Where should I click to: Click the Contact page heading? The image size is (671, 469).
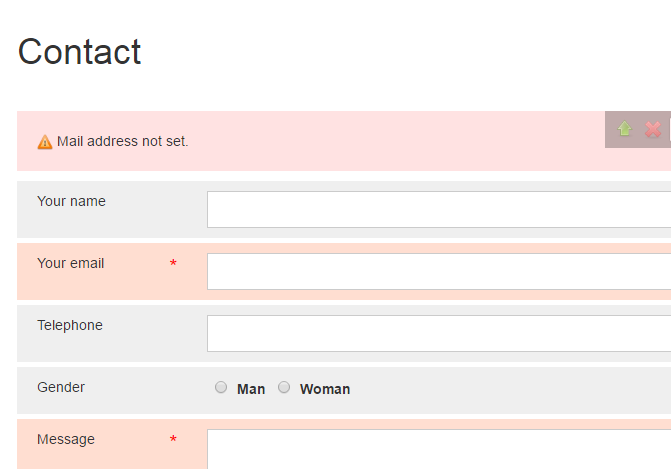coord(80,52)
